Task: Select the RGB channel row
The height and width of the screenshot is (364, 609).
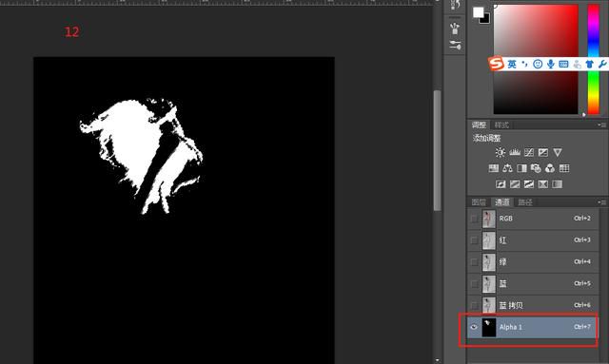Action: (x=533, y=219)
